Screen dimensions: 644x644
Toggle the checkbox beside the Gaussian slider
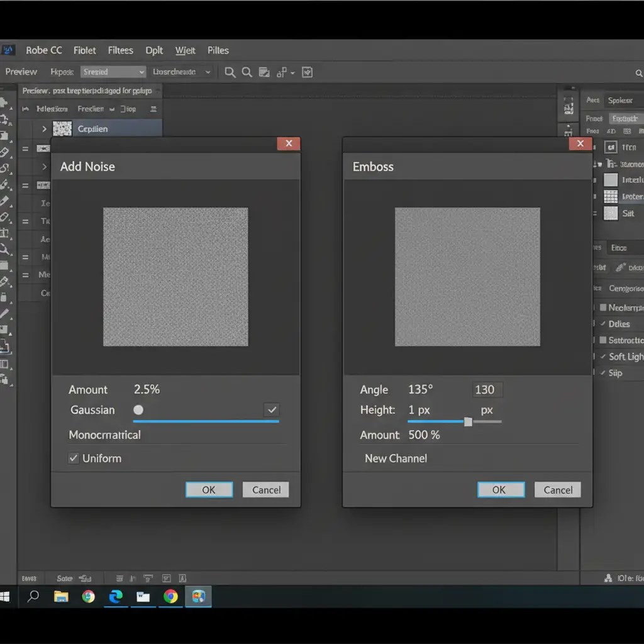click(272, 410)
